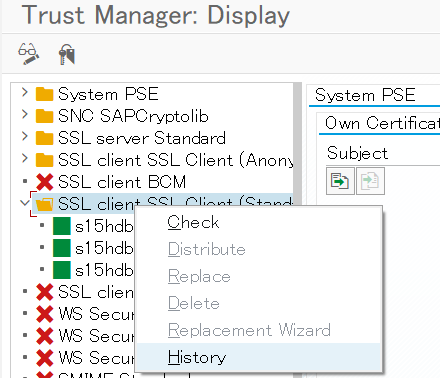Image resolution: width=440 pixels, height=378 pixels.
Task: Choose History from the context menu
Action: (197, 357)
